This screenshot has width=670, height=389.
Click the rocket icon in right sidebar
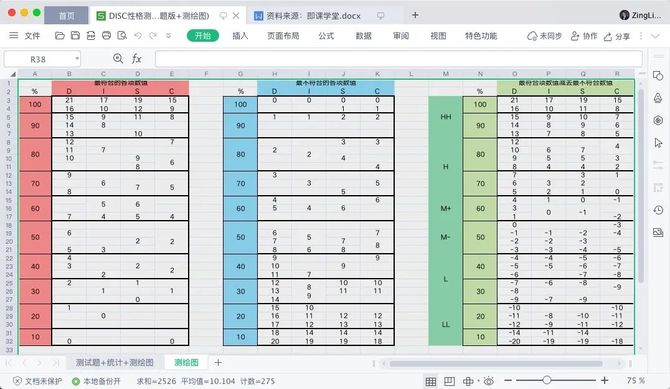[658, 98]
